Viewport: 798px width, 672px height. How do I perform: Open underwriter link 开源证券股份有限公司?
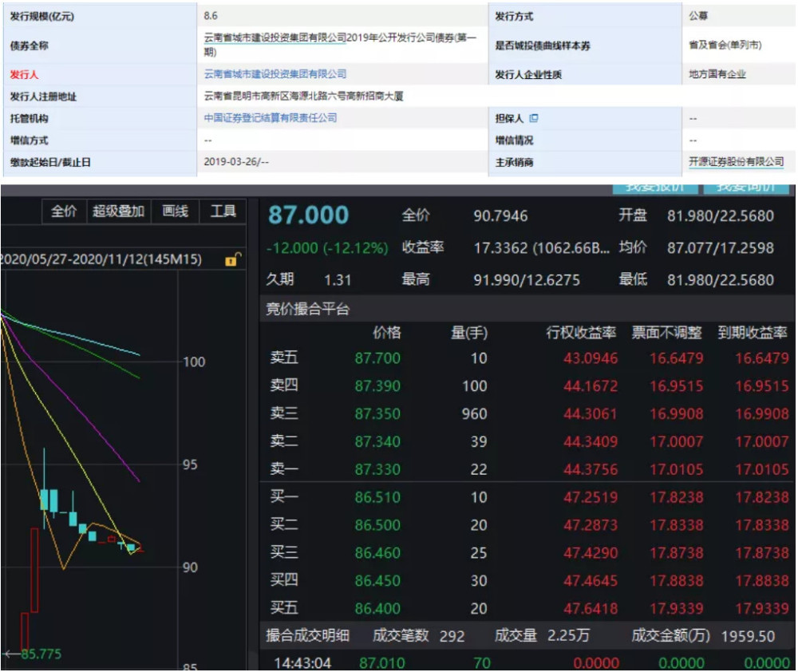tap(736, 162)
